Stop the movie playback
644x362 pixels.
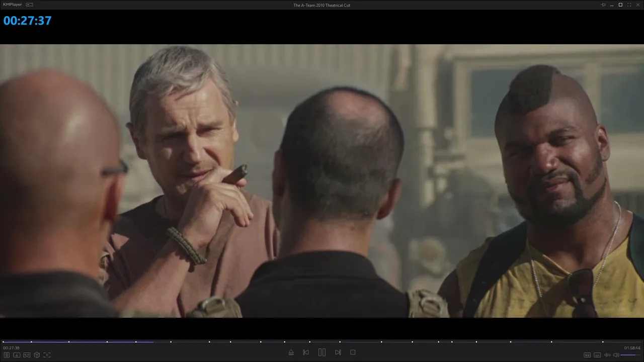[353, 352]
